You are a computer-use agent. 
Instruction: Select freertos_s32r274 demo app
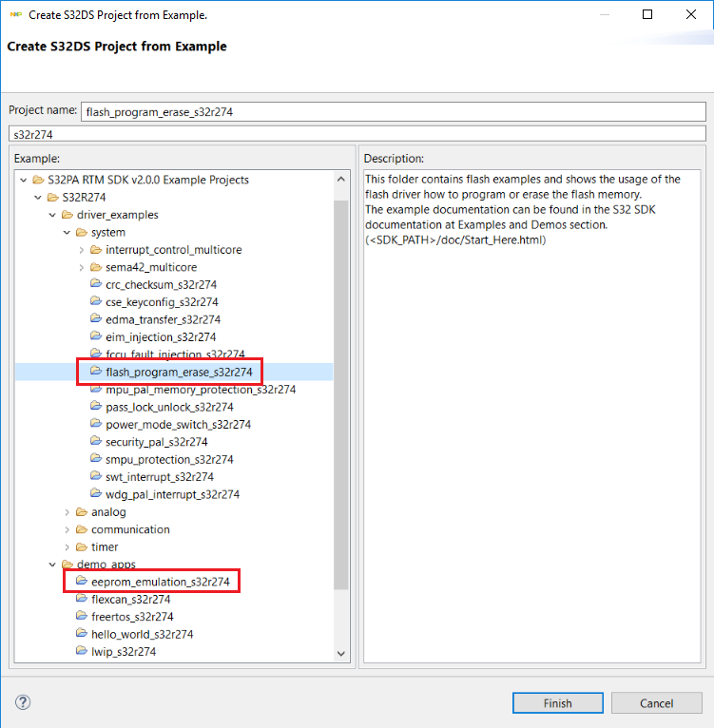(132, 617)
